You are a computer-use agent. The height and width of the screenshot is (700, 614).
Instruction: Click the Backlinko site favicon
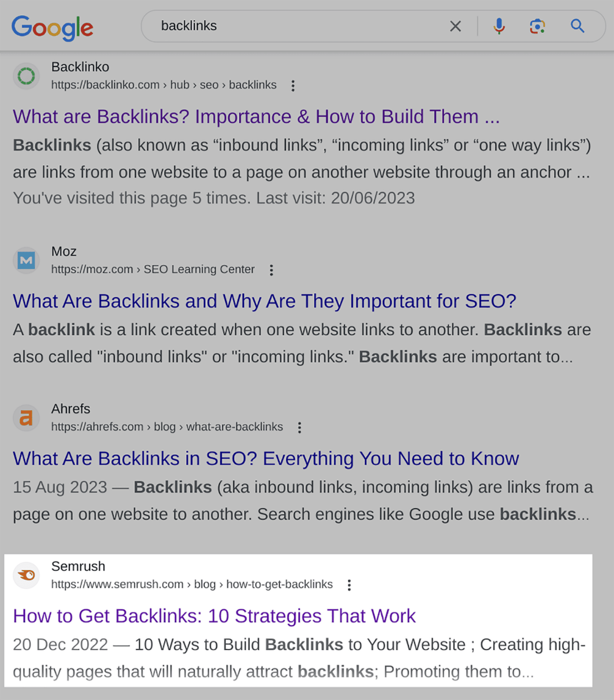pos(26,76)
